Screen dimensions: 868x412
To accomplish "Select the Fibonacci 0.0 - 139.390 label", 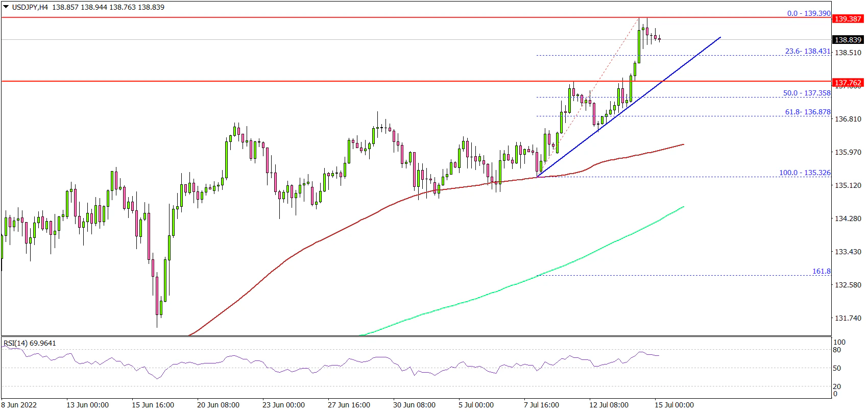I will 809,13.
